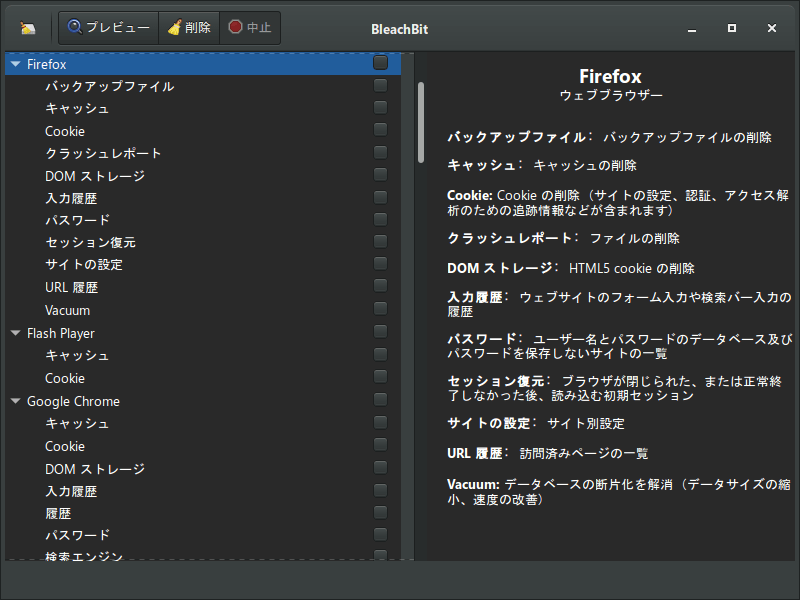Viewport: 800px width, 600px height.
Task: Enable the Firefox サイトの設定 checkbox
Action: coord(380,264)
